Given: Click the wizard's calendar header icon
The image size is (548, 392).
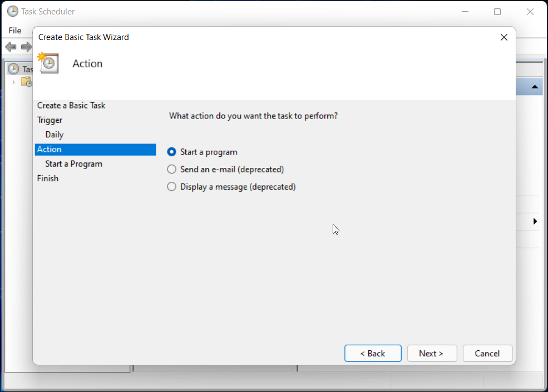Looking at the screenshot, I should [x=48, y=63].
